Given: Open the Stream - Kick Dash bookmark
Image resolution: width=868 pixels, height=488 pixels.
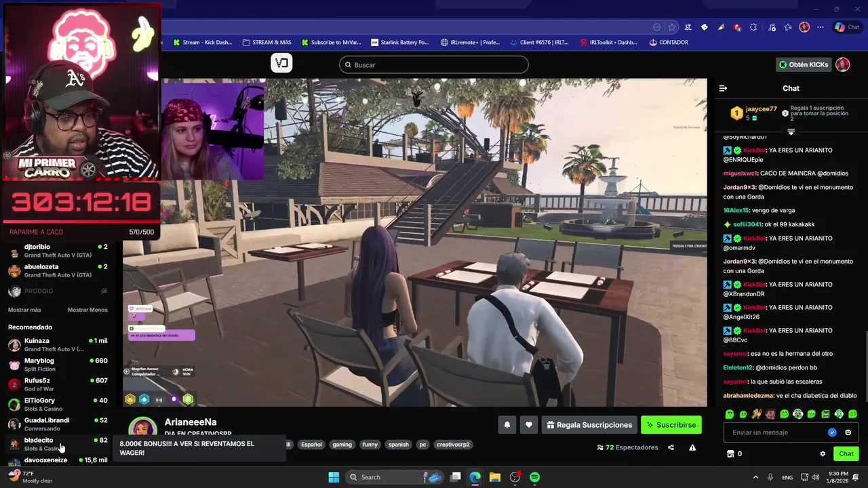Looking at the screenshot, I should point(202,42).
